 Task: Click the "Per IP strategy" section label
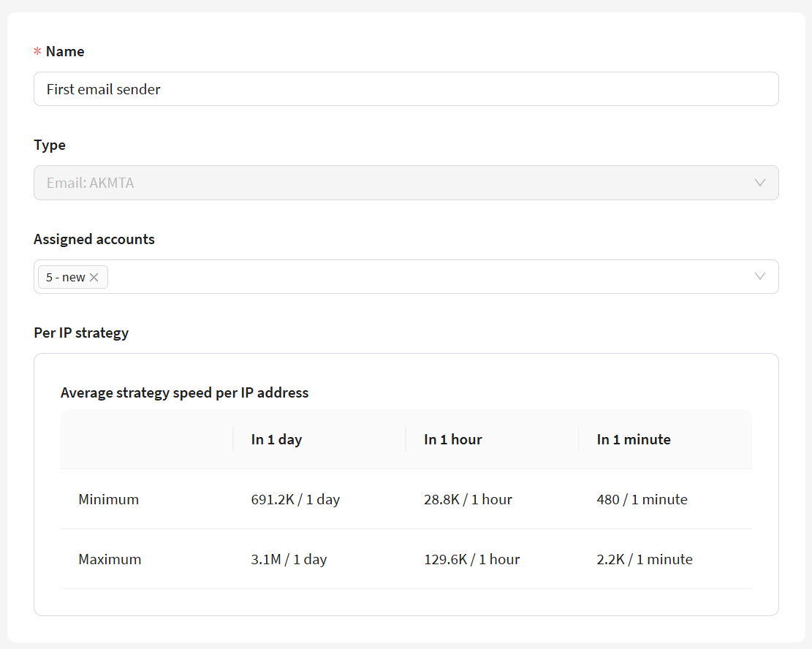(x=81, y=333)
